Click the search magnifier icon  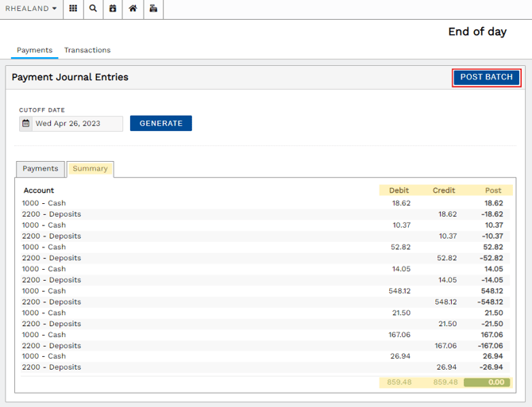(93, 9)
